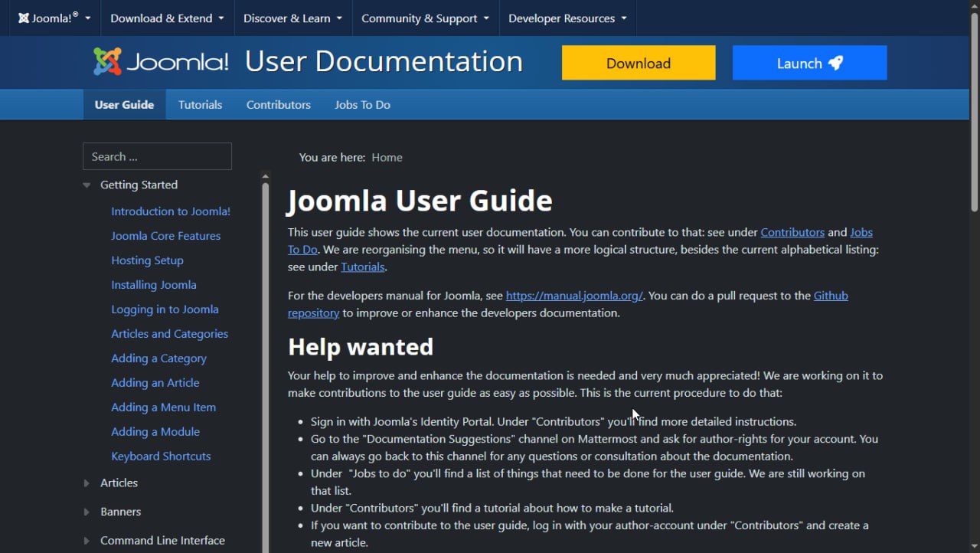Collapse the Getting Started section
This screenshot has height=553, width=980.
tap(86, 185)
